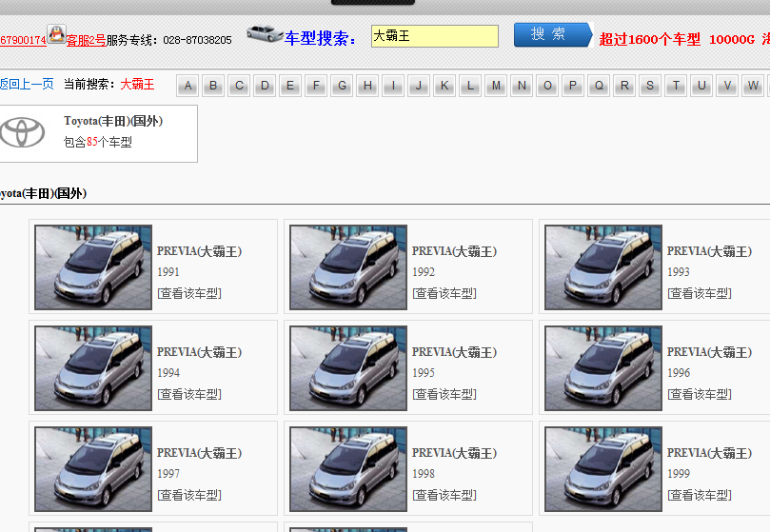Click the 67900174 contact link

point(23,40)
